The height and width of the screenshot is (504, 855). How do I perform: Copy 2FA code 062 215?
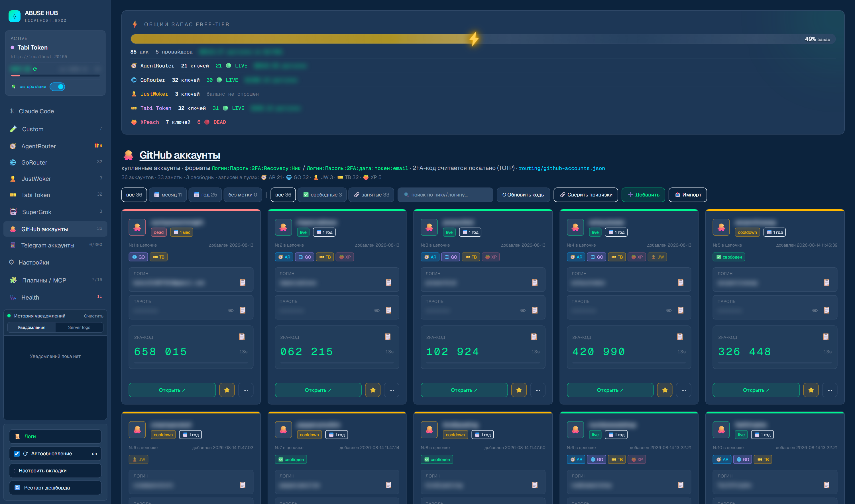(388, 337)
